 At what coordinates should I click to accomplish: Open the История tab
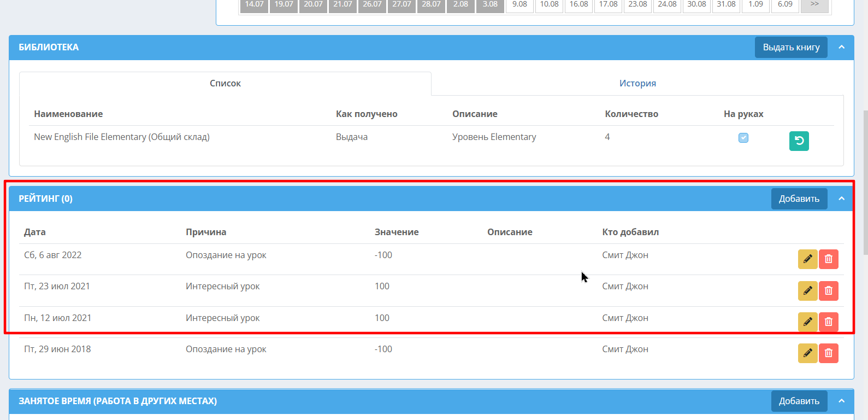637,83
